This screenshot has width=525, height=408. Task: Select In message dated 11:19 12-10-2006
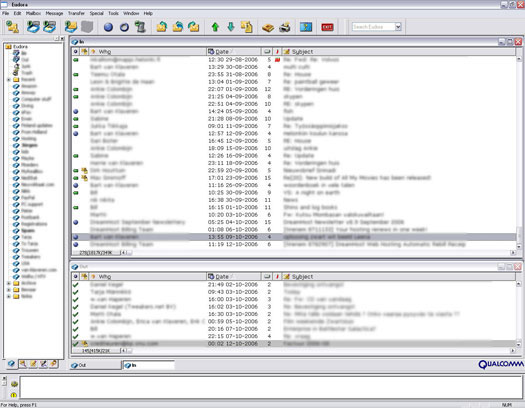coord(294,244)
